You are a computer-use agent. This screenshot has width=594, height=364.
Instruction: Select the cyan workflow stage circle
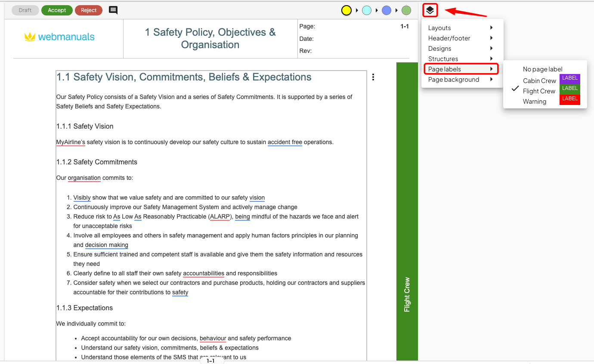click(x=367, y=10)
